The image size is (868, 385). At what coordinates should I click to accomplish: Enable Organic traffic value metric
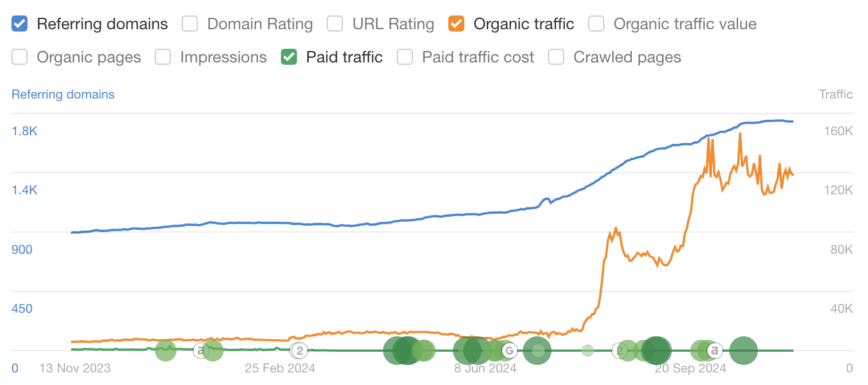[x=596, y=24]
